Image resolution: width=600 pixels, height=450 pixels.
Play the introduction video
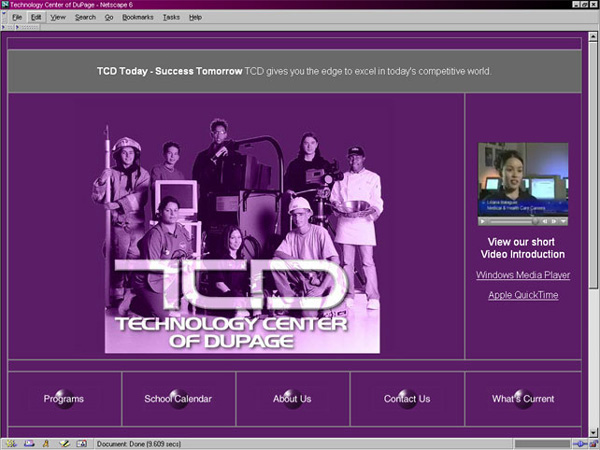pos(483,221)
